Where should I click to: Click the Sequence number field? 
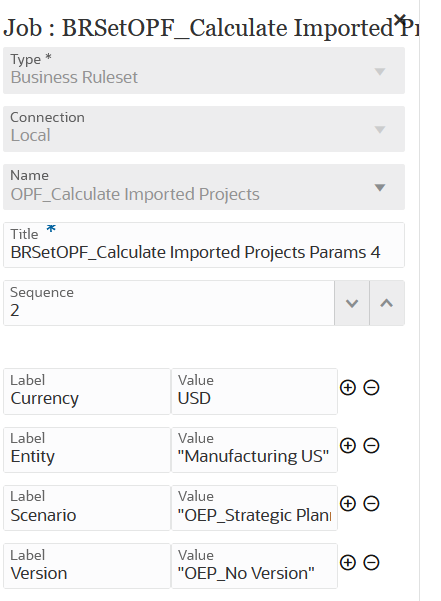[169, 303]
